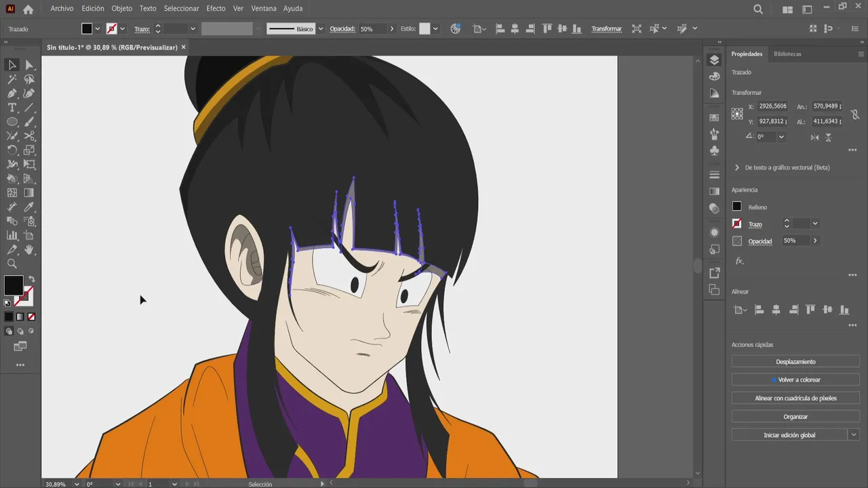Expand De texto a gráfico vectorial section

[x=736, y=167]
